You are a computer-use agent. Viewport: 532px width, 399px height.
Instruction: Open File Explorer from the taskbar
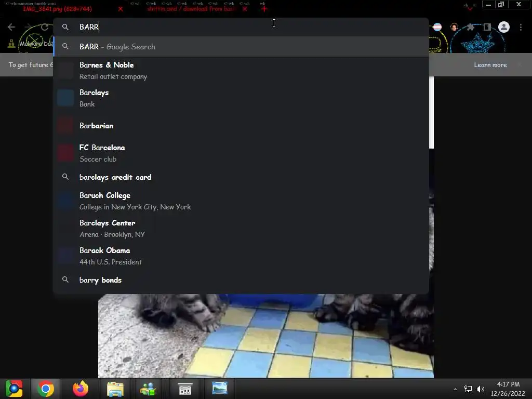pyautogui.click(x=115, y=389)
